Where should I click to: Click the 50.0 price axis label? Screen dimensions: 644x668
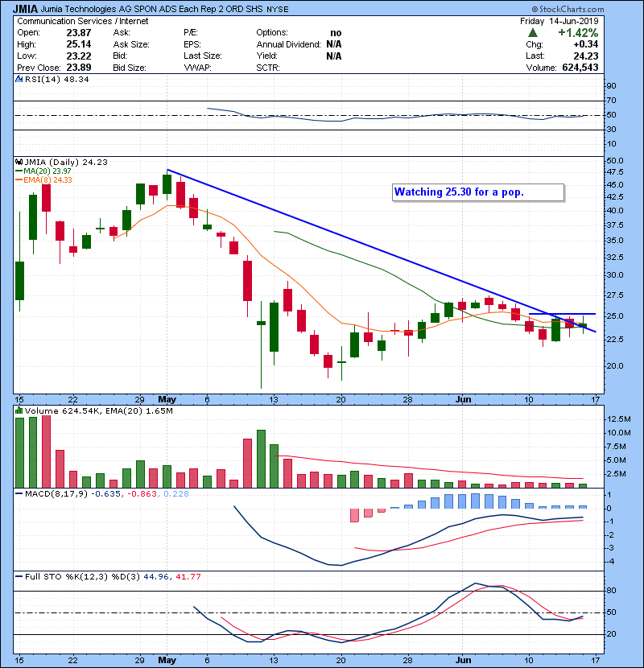[615, 161]
